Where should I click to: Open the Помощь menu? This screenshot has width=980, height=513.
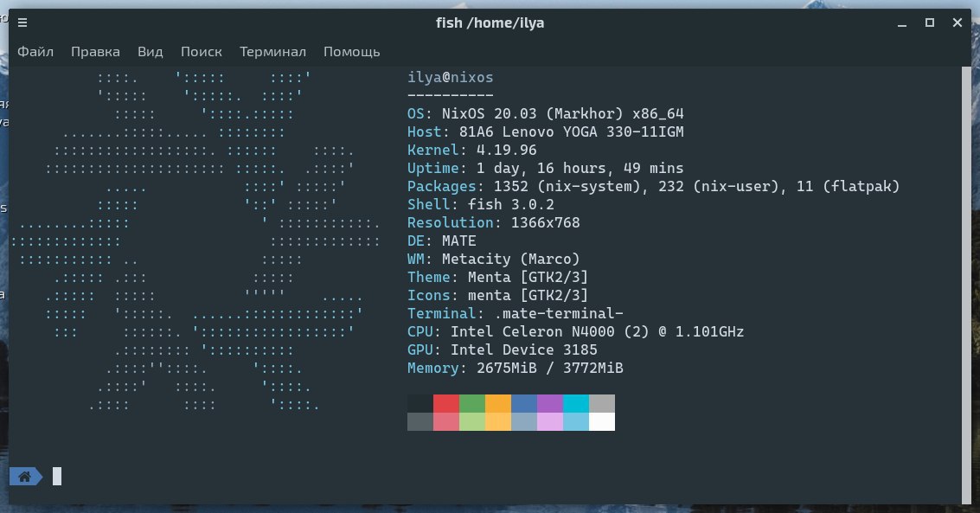[x=352, y=52]
